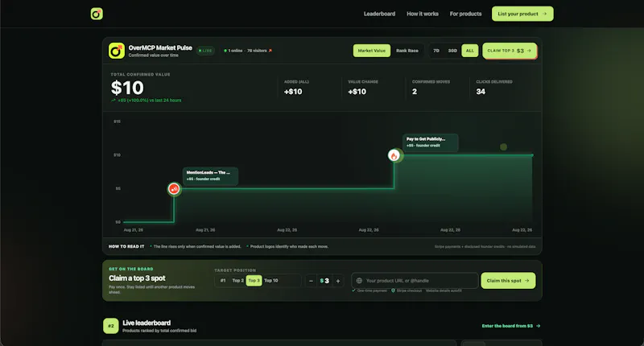
Task: Select the chart line endpoint dot
Action: [x=532, y=155]
